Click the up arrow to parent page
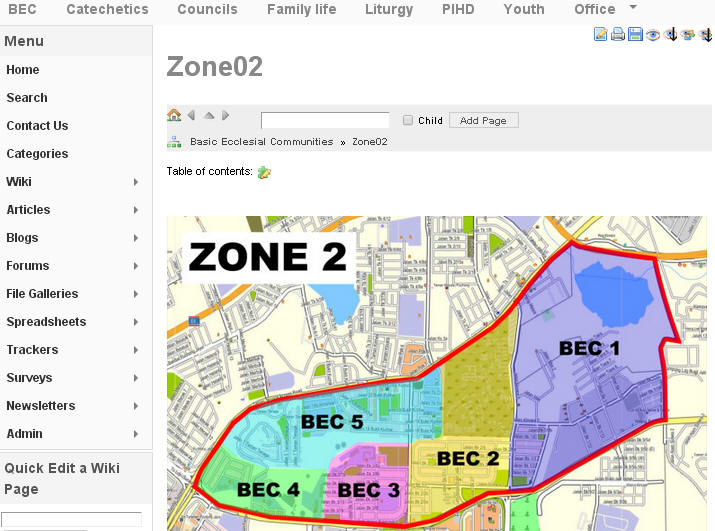The height and width of the screenshot is (531, 715). (209, 116)
